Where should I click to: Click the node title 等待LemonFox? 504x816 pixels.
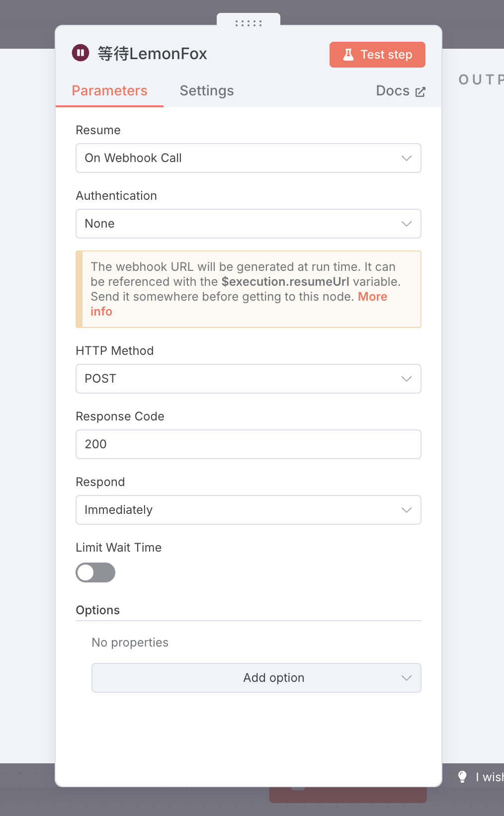coord(152,54)
